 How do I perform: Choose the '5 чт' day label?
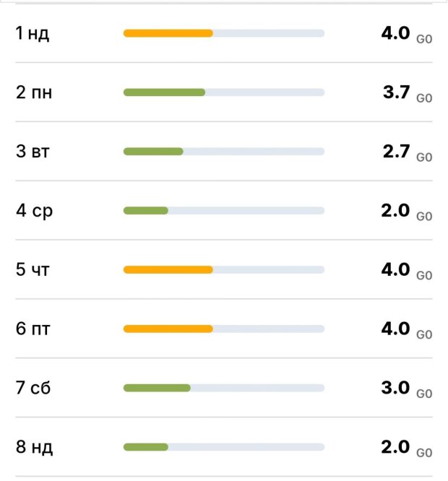[x=33, y=271]
